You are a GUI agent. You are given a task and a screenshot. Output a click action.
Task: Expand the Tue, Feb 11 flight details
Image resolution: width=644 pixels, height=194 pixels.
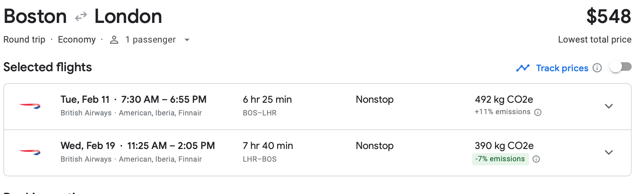pos(608,106)
